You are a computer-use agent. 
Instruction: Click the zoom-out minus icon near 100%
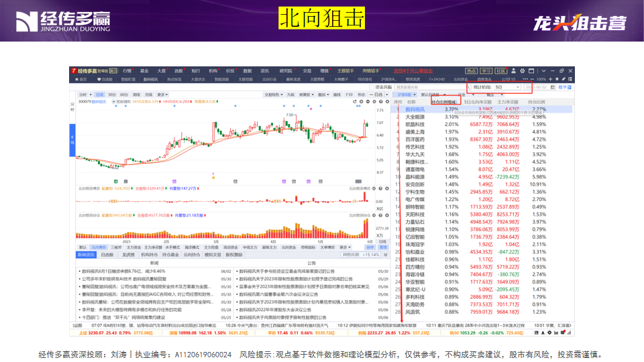(x=532, y=79)
